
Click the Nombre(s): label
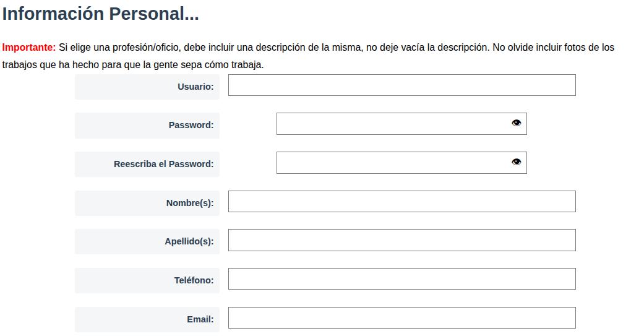[190, 203]
